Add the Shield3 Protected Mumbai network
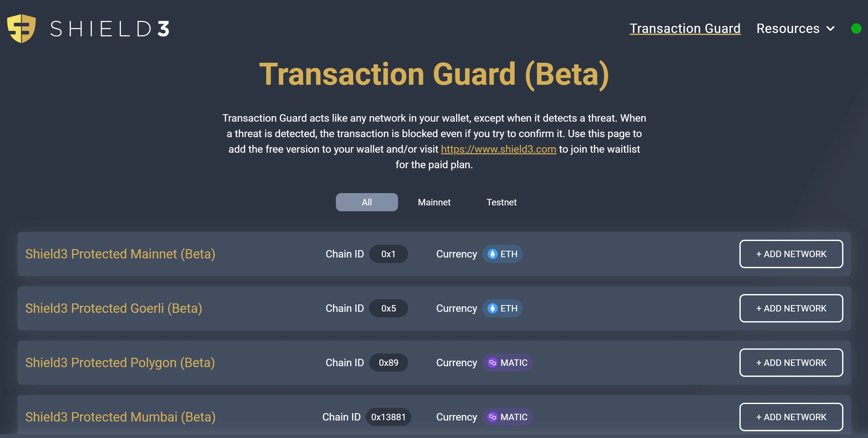868x438 pixels. click(791, 417)
